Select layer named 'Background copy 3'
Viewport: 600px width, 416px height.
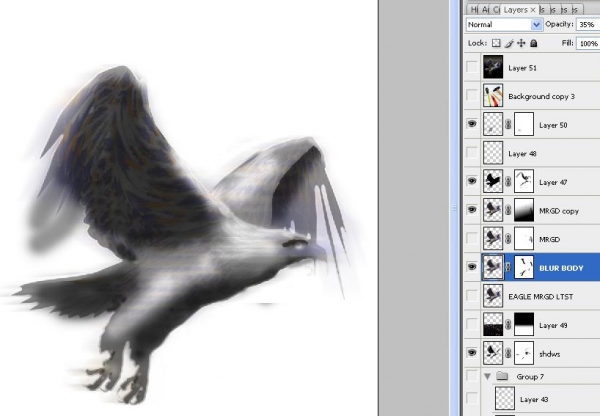pyautogui.click(x=541, y=96)
